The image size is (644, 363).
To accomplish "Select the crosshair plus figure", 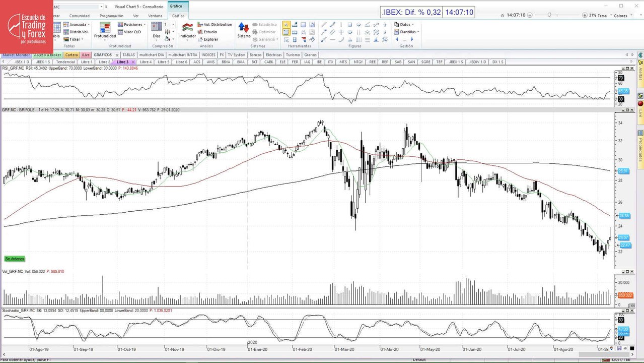I will point(341,32).
